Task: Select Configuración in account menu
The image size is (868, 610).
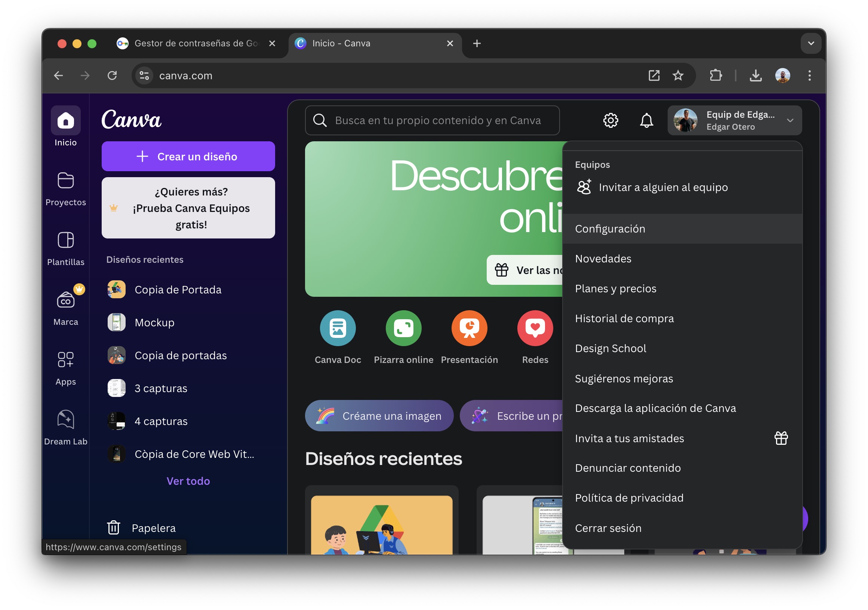Action: (x=682, y=229)
